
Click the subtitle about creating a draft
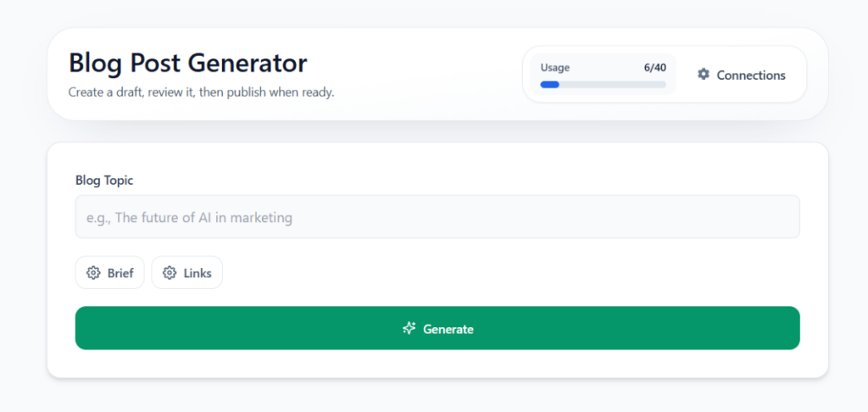[201, 92]
